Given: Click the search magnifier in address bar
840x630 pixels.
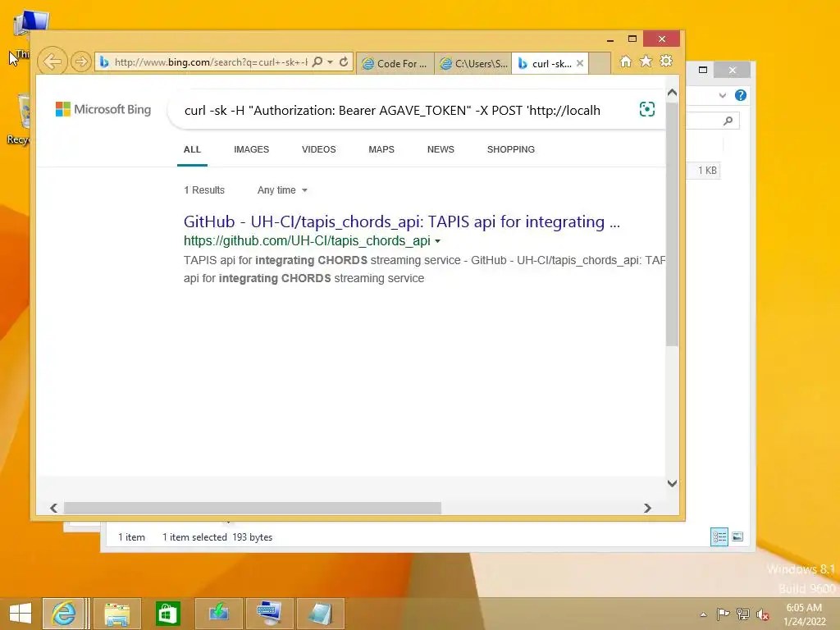Looking at the screenshot, I should 317,62.
